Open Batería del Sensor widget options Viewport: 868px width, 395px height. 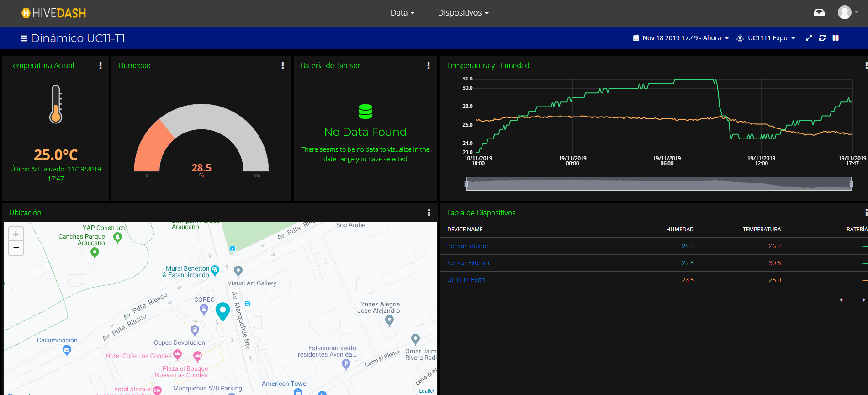click(x=429, y=65)
